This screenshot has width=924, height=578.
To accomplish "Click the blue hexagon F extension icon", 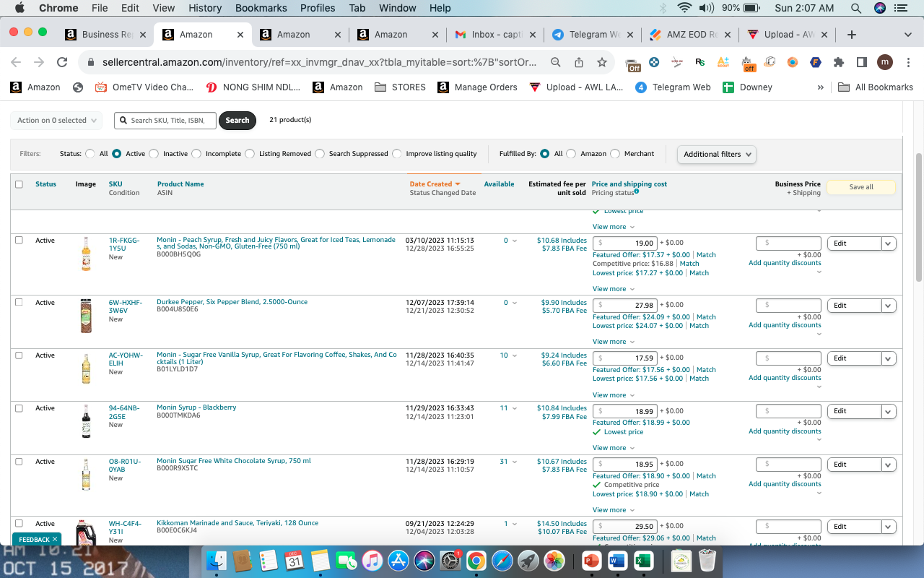I will click(816, 62).
